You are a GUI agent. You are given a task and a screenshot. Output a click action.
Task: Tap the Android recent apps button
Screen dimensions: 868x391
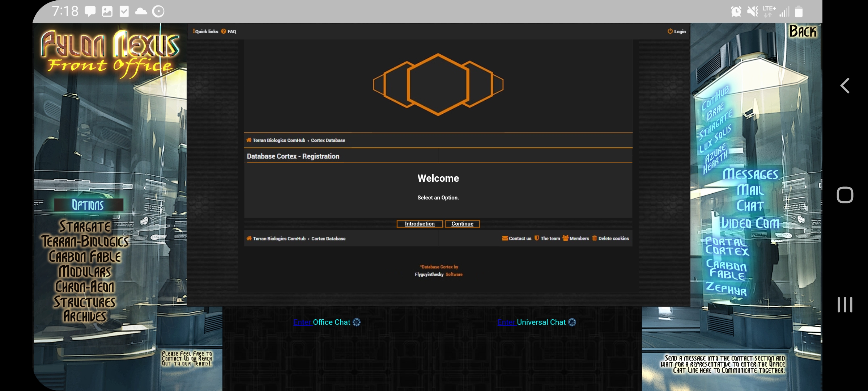(x=845, y=304)
